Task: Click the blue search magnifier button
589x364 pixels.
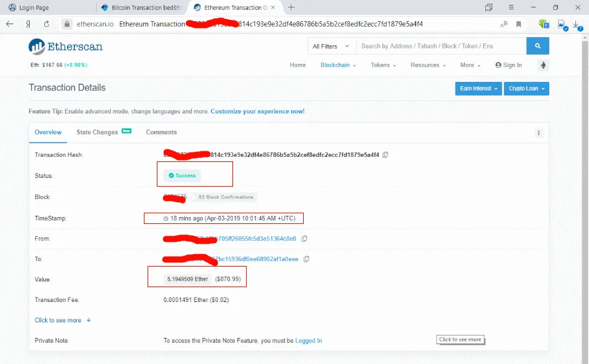Action: pos(538,46)
